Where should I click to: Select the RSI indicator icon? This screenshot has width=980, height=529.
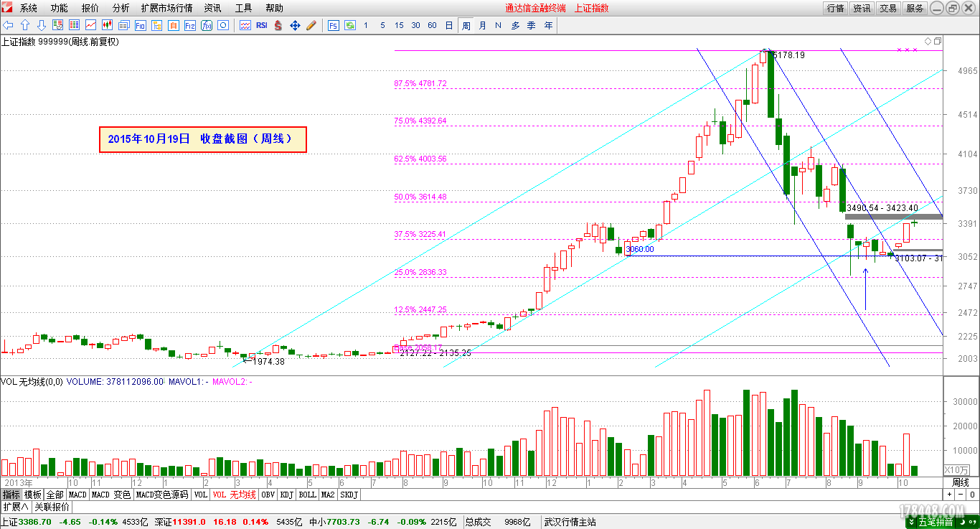point(262,25)
